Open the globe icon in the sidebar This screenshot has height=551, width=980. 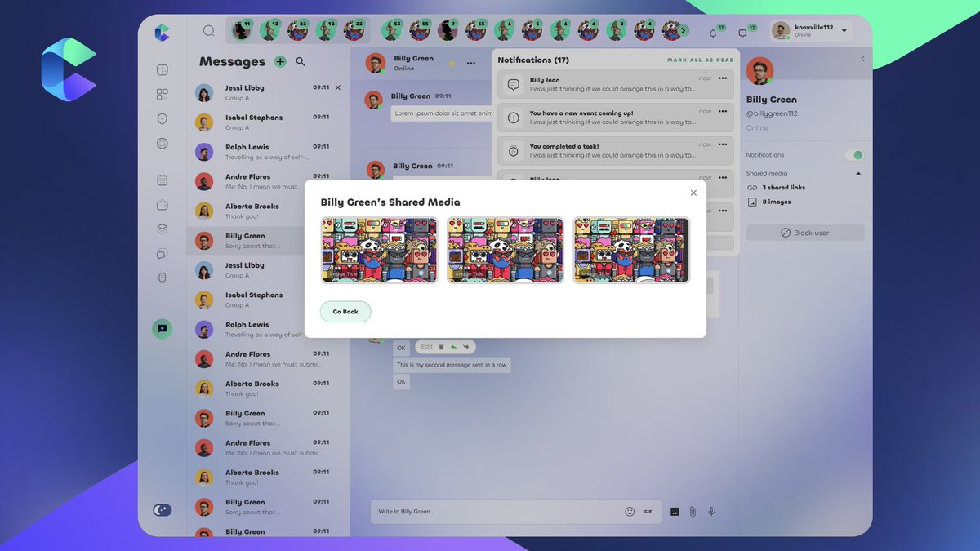(162, 144)
